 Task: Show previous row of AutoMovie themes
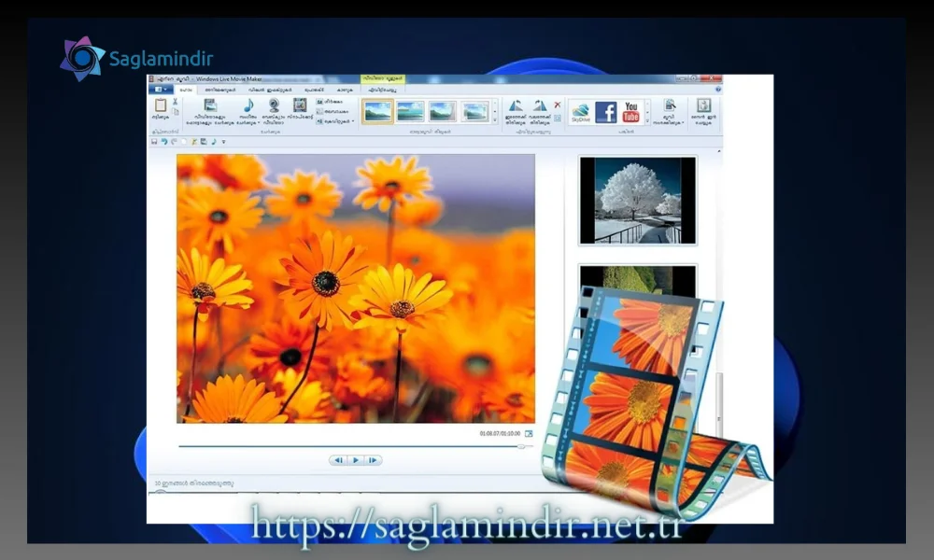tap(494, 103)
